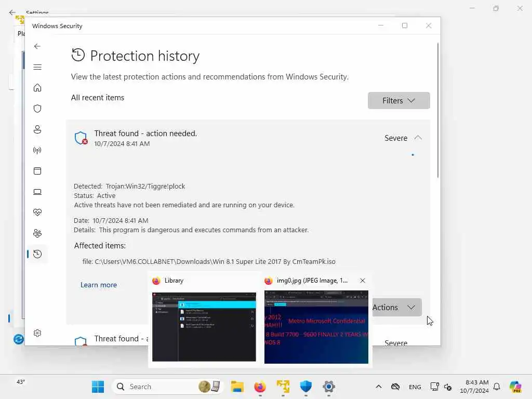Open Device security laptop icon

37,192
